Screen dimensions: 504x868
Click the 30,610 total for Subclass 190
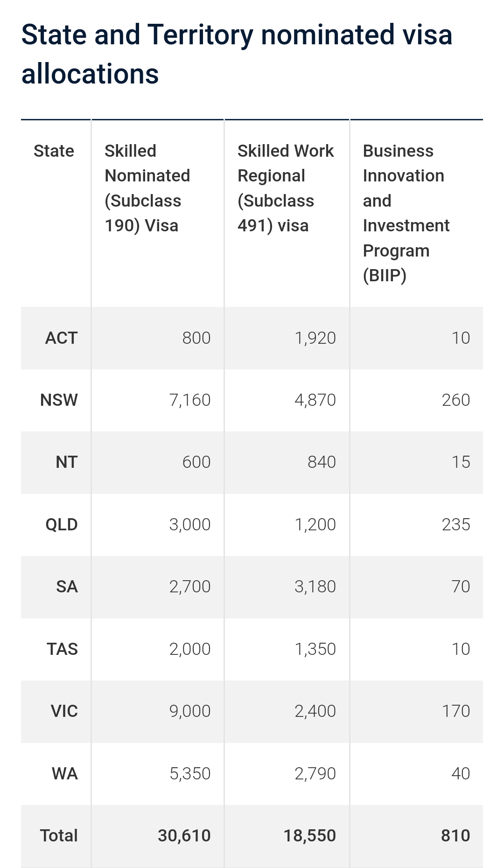184,836
